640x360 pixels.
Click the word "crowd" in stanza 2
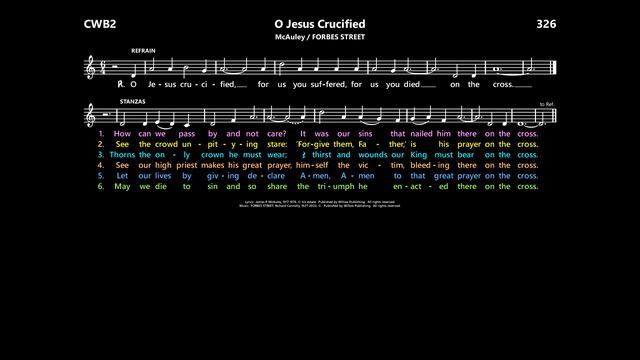[166, 144]
